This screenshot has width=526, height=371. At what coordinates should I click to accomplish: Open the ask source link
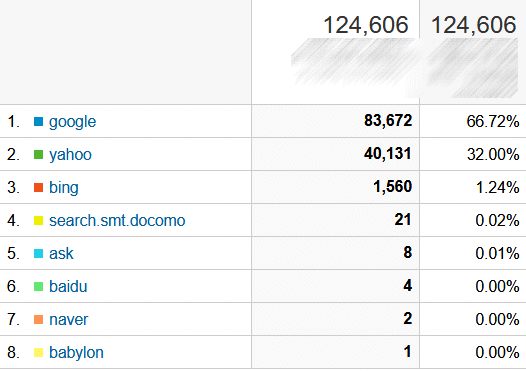pos(61,253)
